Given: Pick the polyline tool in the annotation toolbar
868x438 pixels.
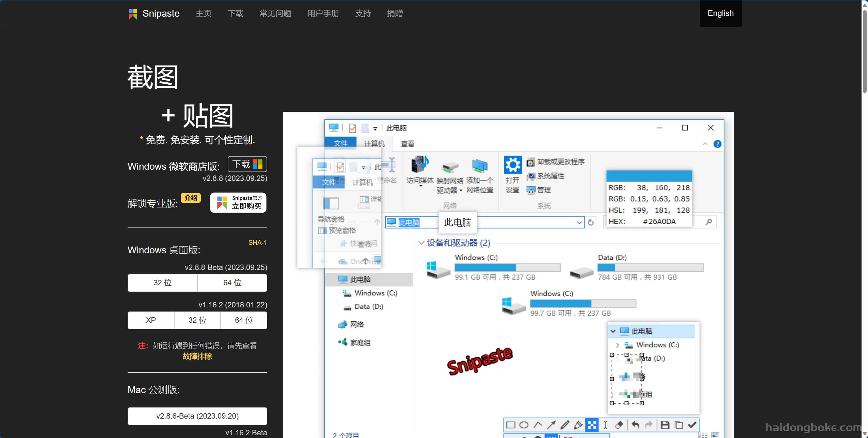Looking at the screenshot, I should (538, 425).
